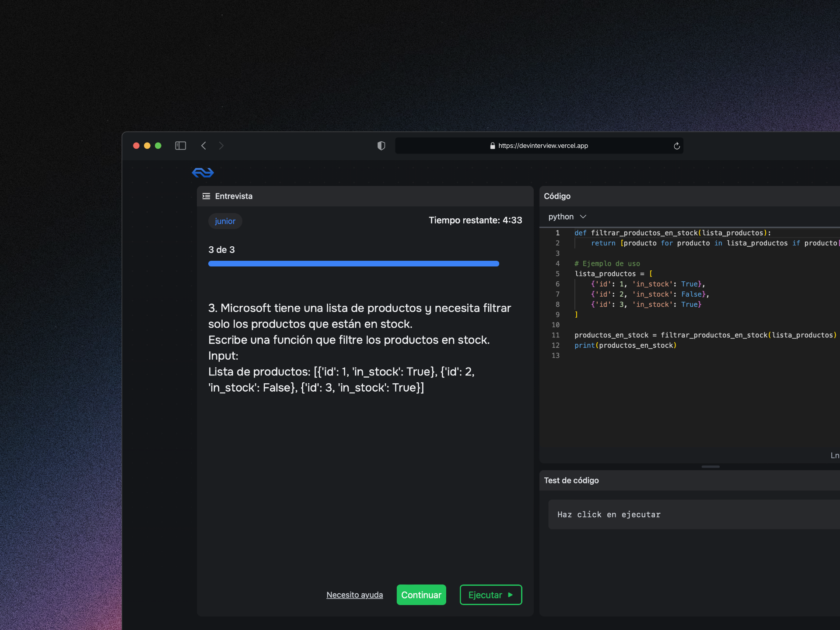Click line 8 with 'id': 3

click(646, 304)
